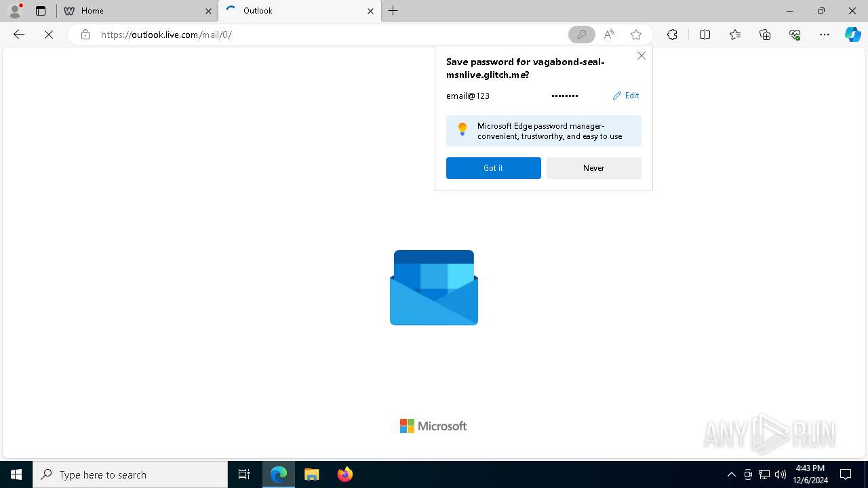
Task: Open the Windows Start menu
Action: pyautogui.click(x=16, y=474)
